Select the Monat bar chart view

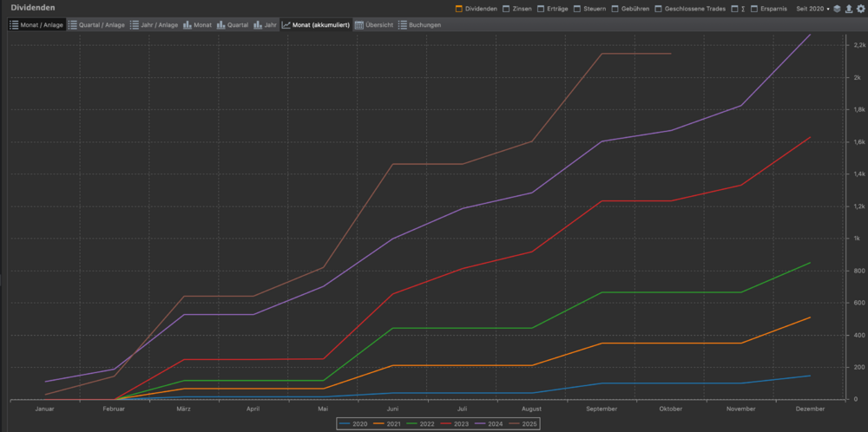point(198,25)
